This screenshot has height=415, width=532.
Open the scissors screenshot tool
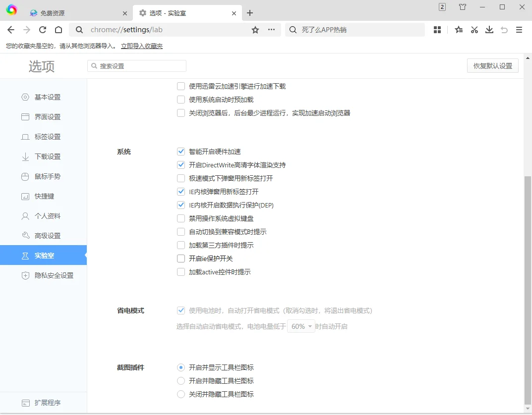point(474,30)
